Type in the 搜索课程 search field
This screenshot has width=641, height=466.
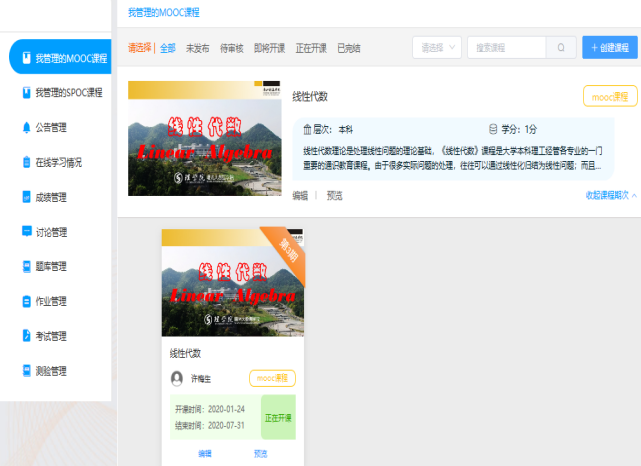point(506,47)
